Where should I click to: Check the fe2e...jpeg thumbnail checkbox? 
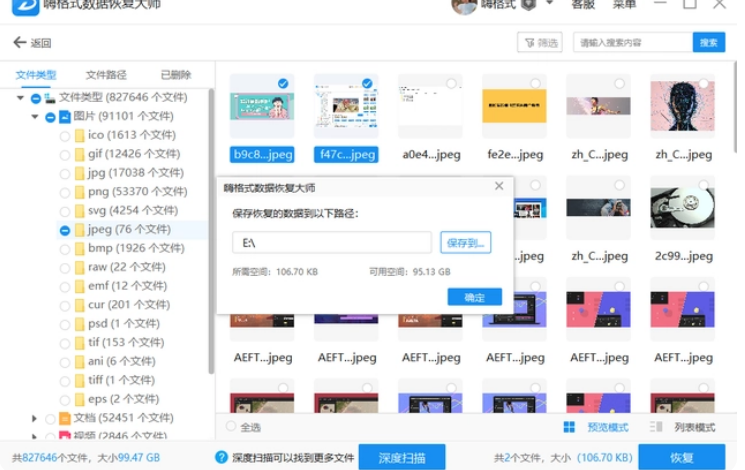[x=535, y=84]
